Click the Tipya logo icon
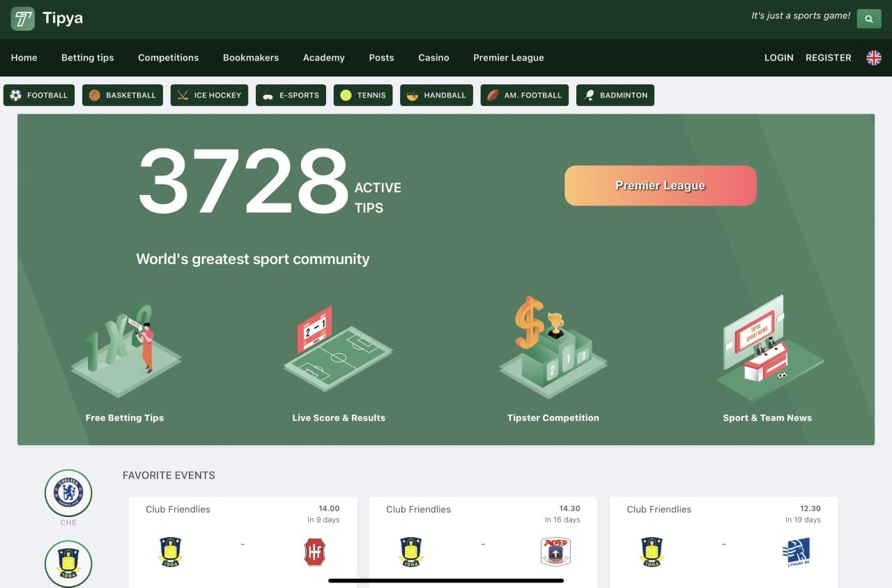Screen dimensions: 892x588 tap(22, 19)
